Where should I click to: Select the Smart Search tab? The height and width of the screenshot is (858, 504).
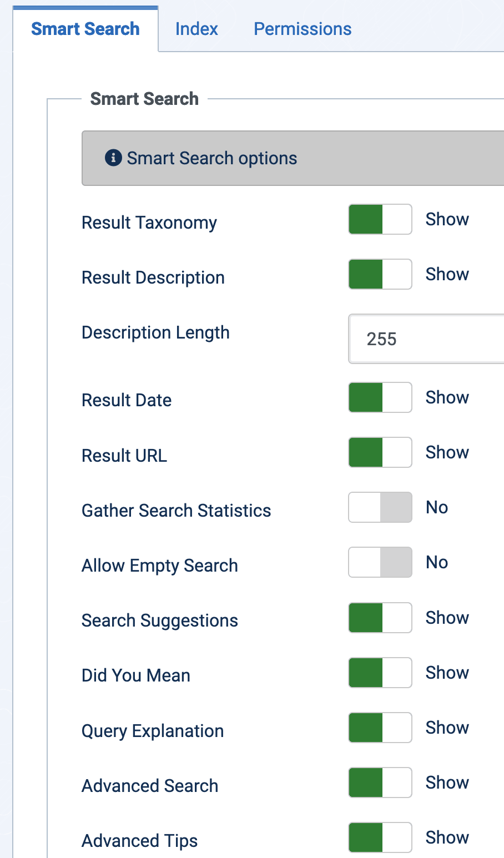85,29
